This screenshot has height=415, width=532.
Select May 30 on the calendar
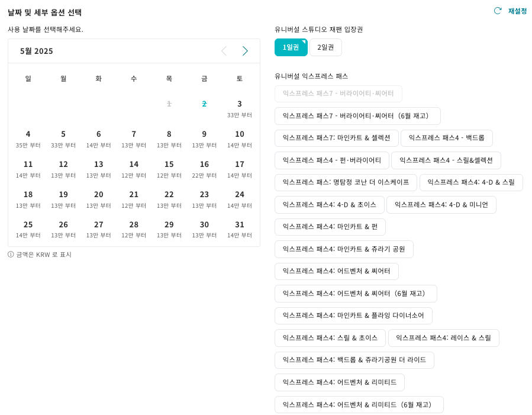(x=204, y=229)
